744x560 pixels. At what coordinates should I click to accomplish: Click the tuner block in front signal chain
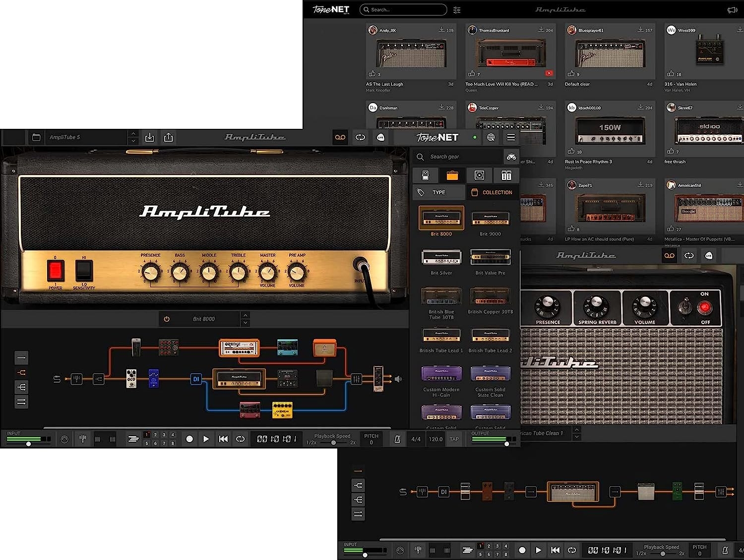pos(76,379)
